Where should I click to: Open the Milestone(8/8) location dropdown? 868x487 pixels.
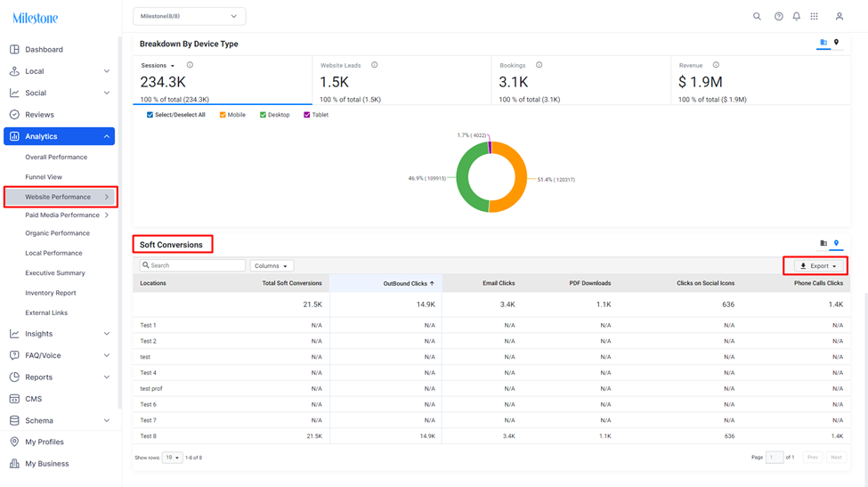(x=190, y=17)
